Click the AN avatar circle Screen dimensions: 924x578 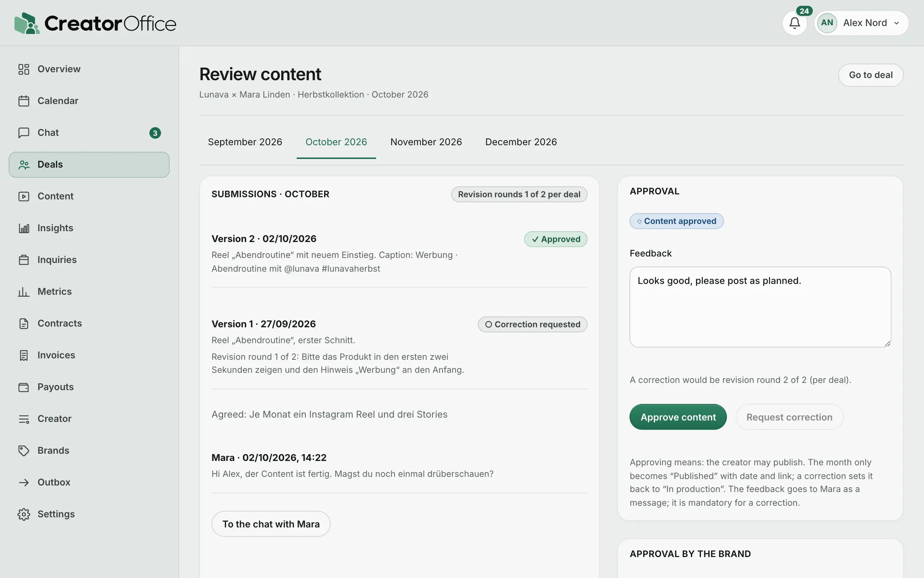coord(827,23)
